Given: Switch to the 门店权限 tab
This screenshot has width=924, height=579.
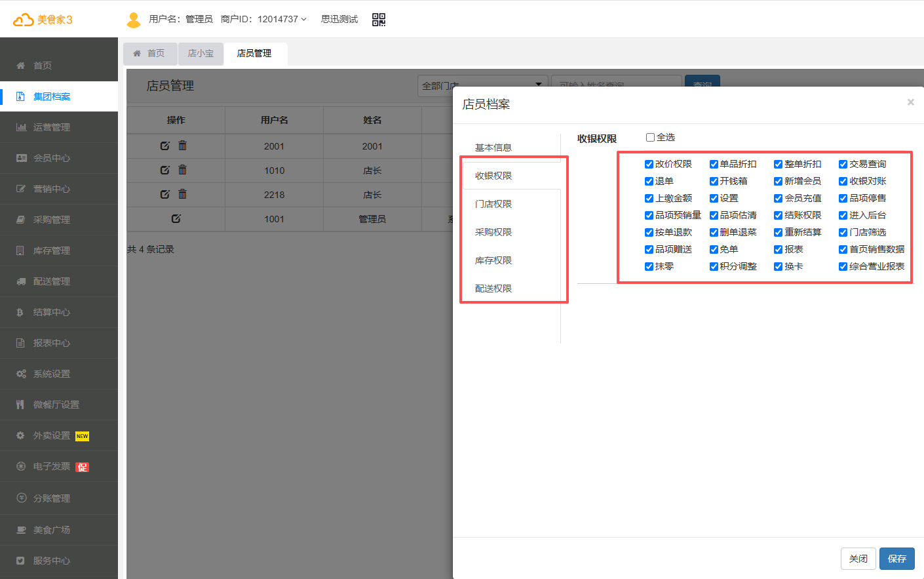Looking at the screenshot, I should click(493, 204).
